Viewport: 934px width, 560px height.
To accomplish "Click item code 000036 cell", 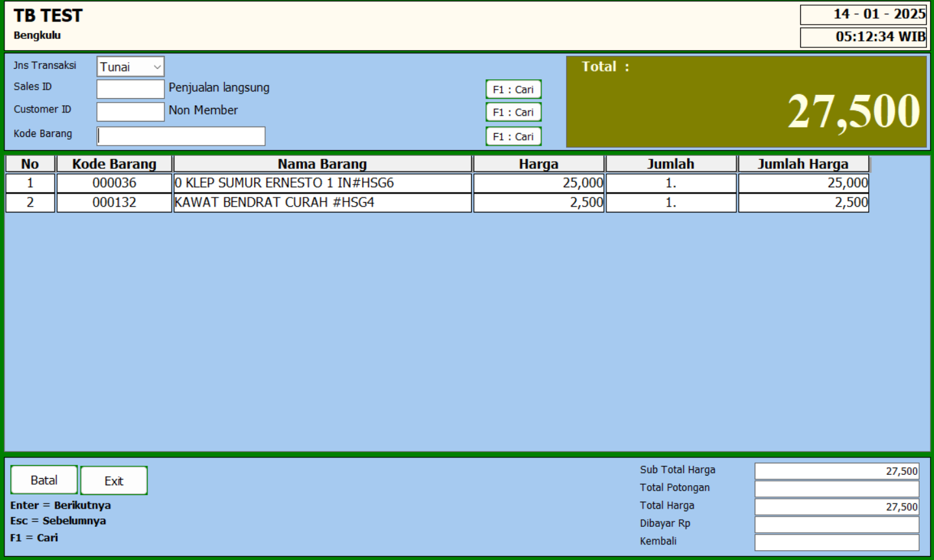I will [114, 183].
